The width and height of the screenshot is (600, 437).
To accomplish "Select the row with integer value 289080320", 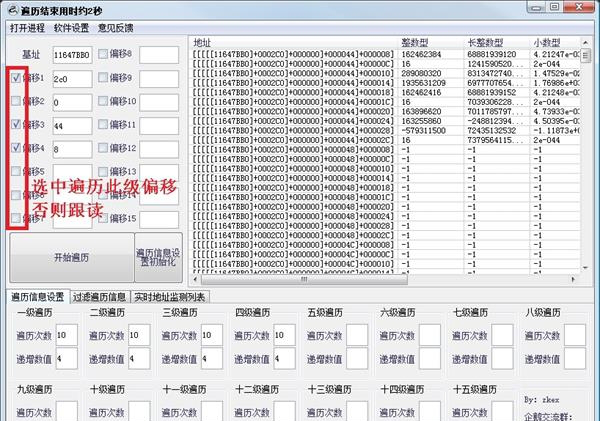I will pos(385,73).
